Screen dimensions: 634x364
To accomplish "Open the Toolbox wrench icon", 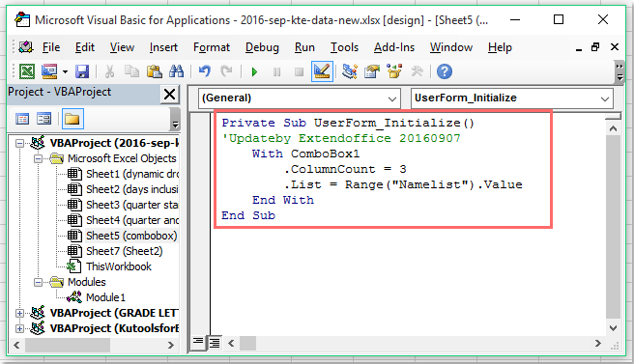I will pos(417,71).
